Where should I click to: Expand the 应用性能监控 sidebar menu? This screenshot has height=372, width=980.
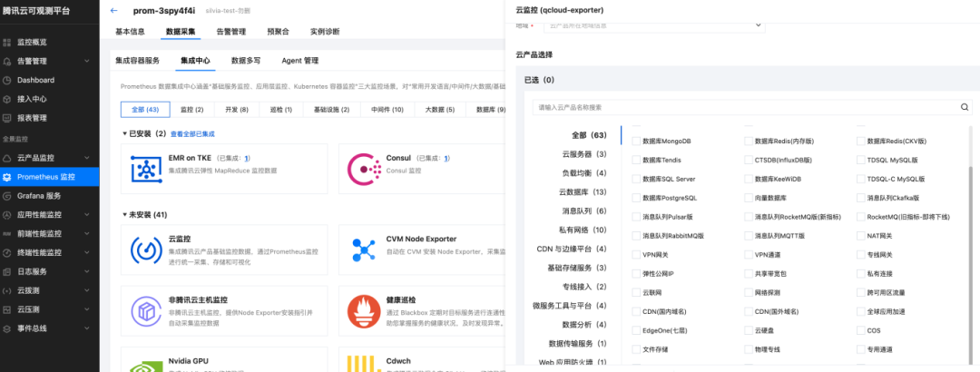(87, 214)
